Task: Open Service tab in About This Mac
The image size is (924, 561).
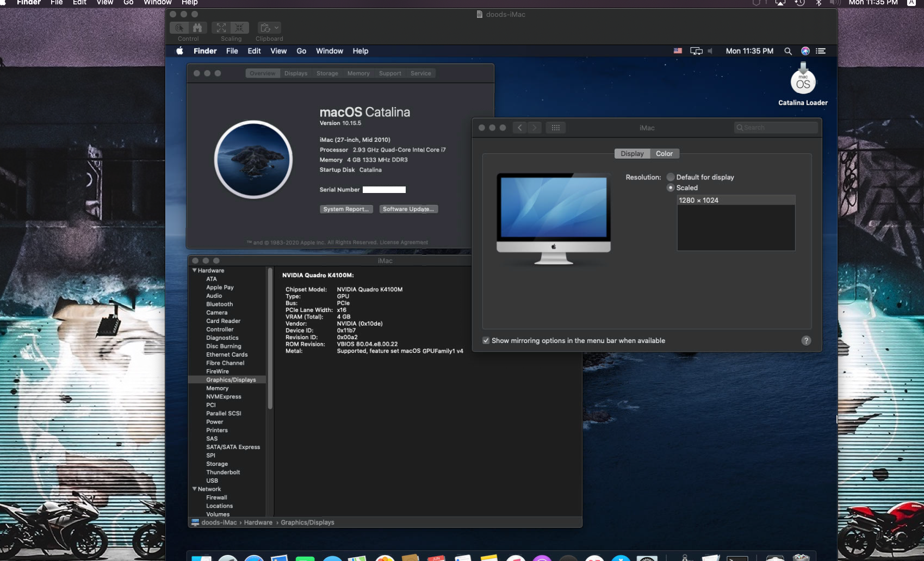Action: coord(421,73)
